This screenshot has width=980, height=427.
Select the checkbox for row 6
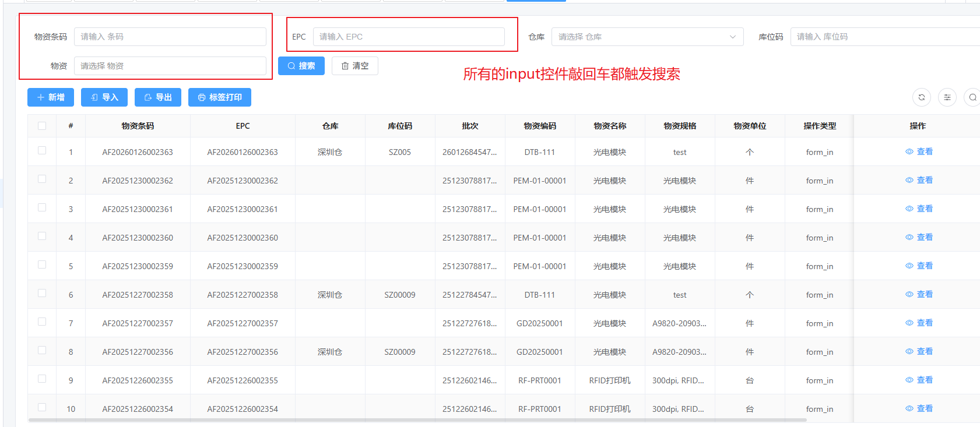tap(42, 293)
